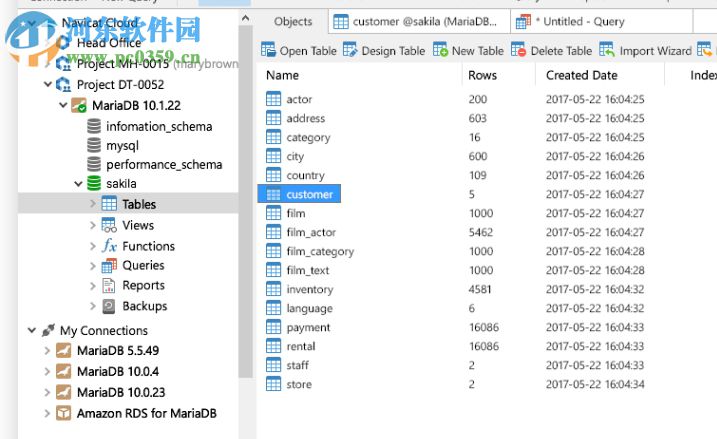Expand the Views node
Screen dimensions: 717x439
(x=93, y=225)
